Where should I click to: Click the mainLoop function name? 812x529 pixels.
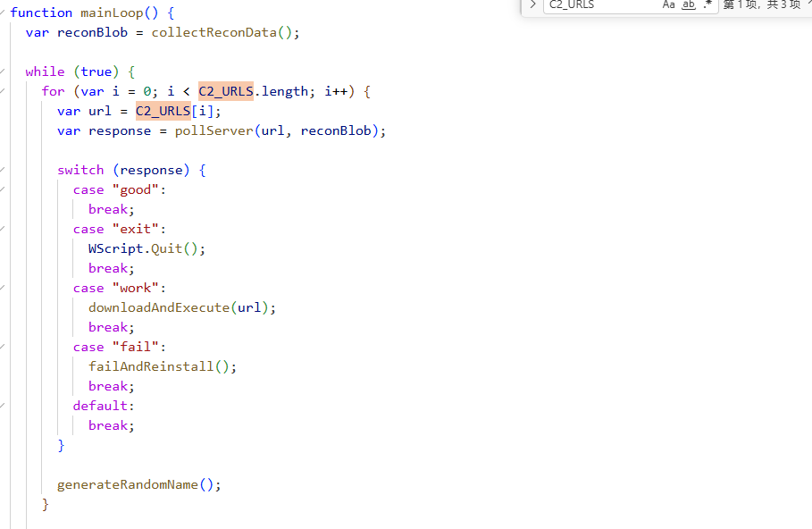[112, 13]
